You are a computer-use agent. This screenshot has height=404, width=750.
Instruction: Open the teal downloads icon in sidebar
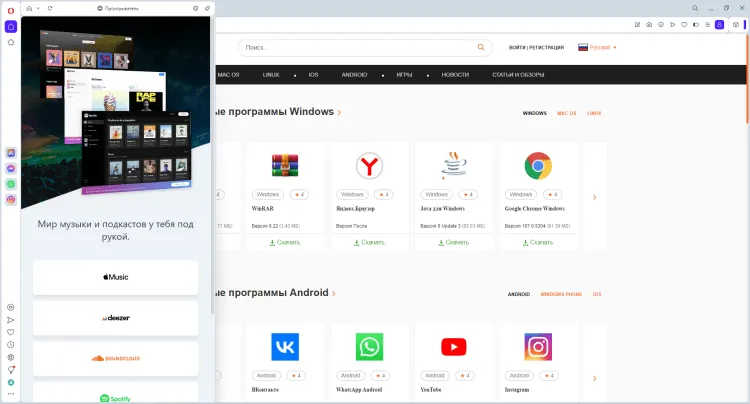[x=11, y=382]
